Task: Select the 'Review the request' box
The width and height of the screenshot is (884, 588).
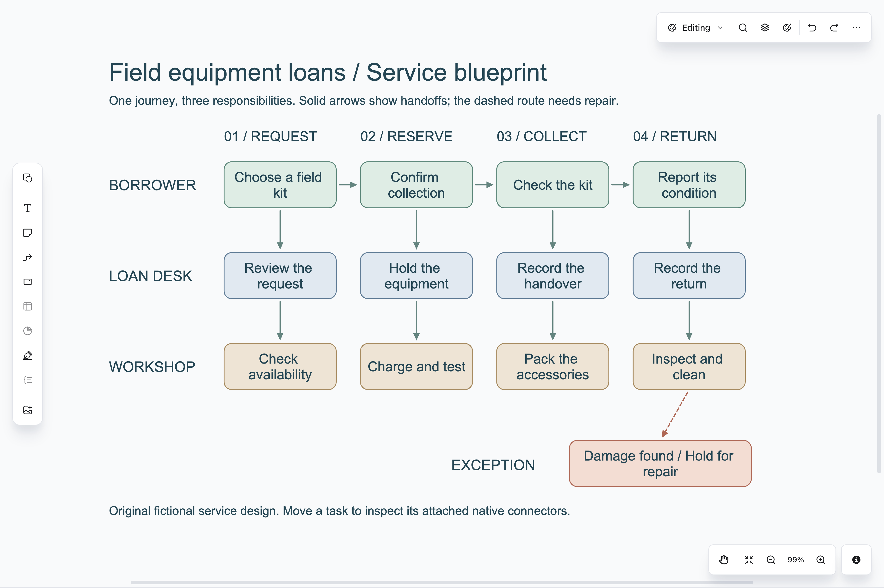Action: coord(280,276)
